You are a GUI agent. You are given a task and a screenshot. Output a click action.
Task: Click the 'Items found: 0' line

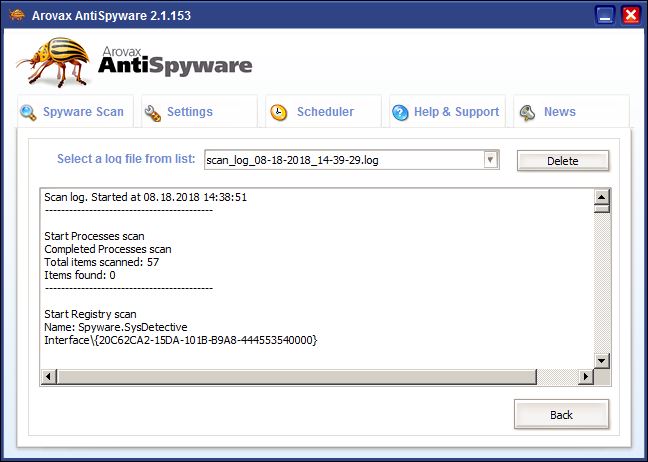pyautogui.click(x=80, y=275)
